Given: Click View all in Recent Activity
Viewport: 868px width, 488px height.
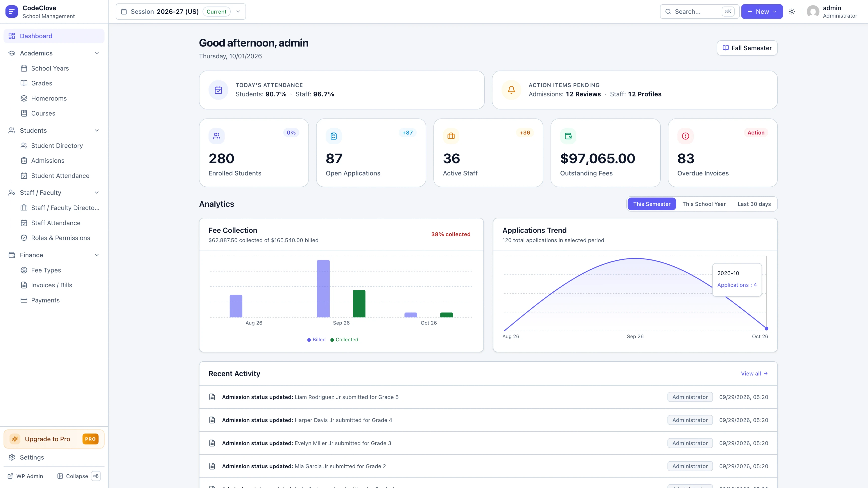Looking at the screenshot, I should tap(754, 373).
